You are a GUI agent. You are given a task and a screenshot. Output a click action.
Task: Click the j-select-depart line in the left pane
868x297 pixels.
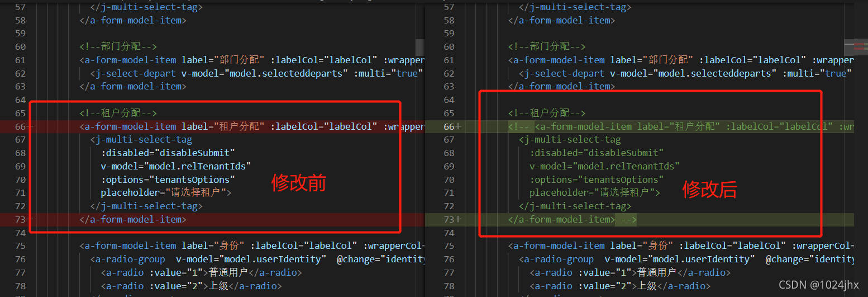(257, 73)
